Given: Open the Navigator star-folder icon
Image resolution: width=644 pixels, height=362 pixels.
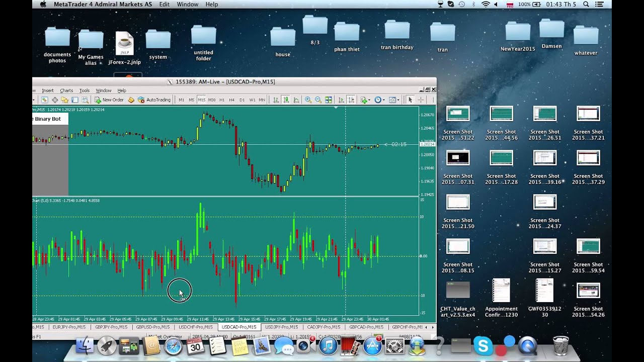Looking at the screenshot, I should click(65, 100).
